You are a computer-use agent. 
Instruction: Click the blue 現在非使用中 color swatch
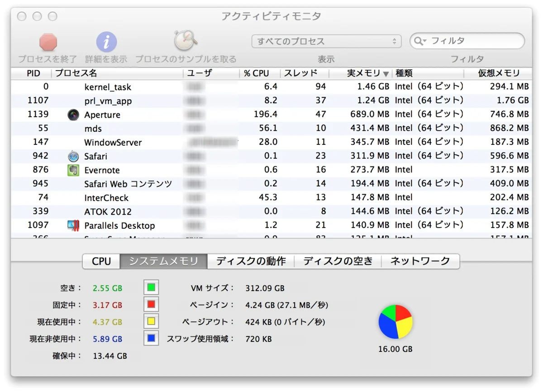point(151,338)
